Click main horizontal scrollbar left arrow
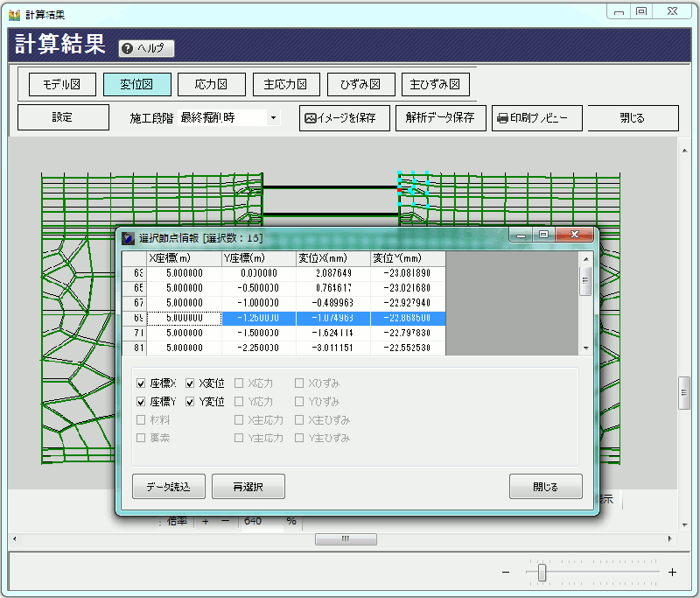 point(15,539)
